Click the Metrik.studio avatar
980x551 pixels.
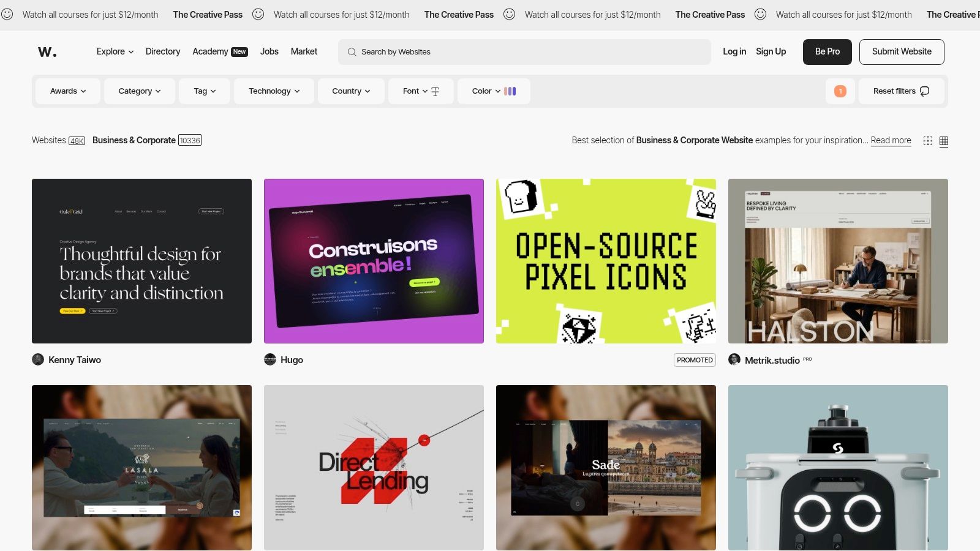734,359
